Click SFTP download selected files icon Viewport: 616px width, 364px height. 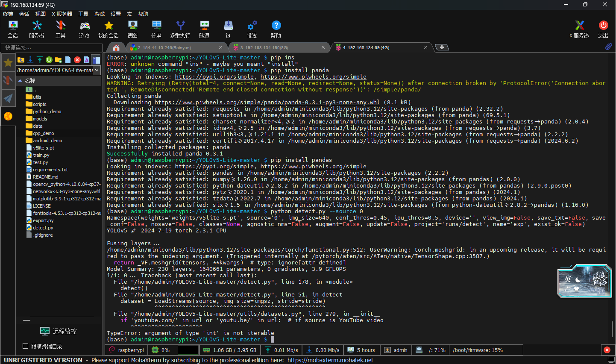coord(30,60)
